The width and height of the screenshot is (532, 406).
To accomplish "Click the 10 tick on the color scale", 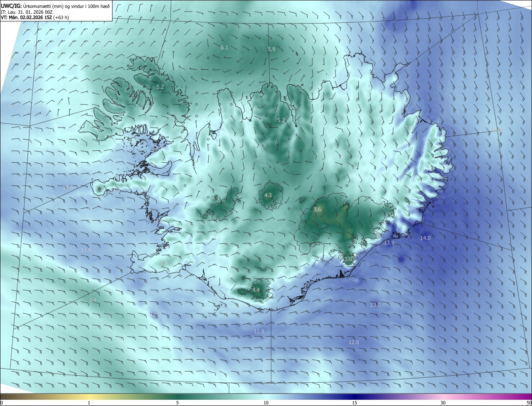I will point(266,403).
